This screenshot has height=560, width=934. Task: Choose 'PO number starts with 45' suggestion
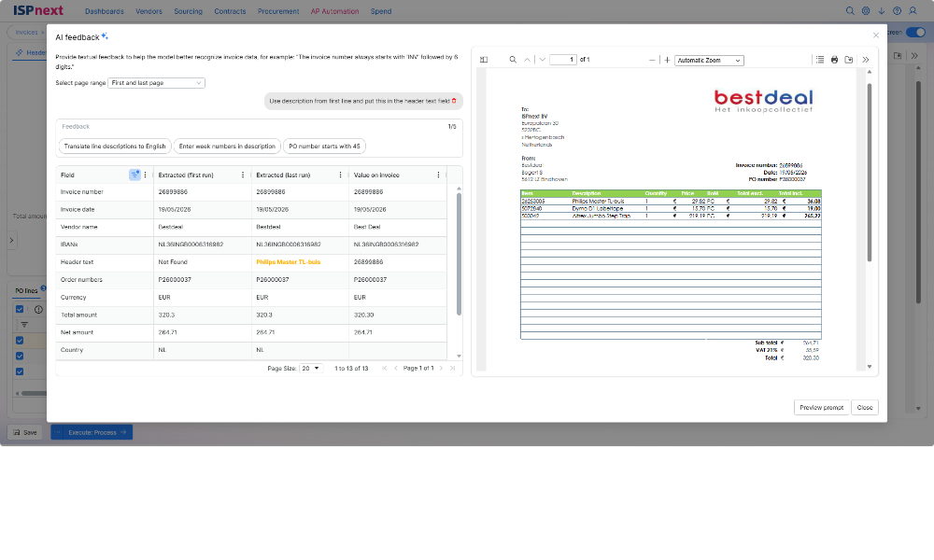[325, 147]
